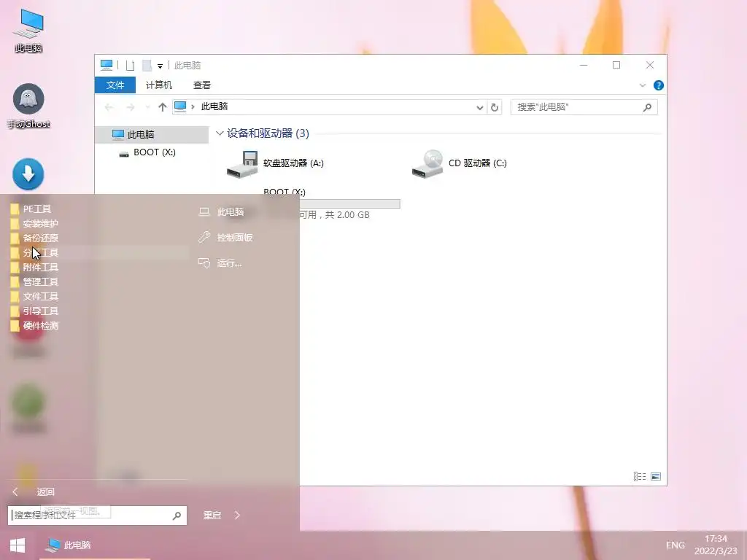
Task: Open the 此电脑 desktop icon
Action: click(28, 30)
